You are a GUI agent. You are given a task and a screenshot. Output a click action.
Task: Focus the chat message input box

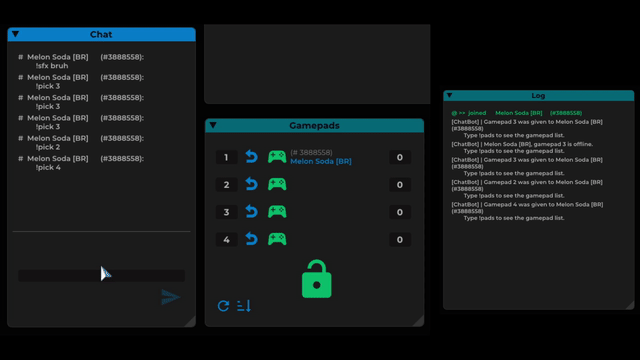pyautogui.click(x=101, y=276)
